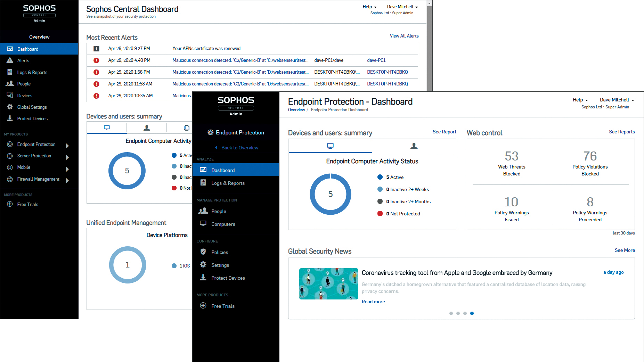Select computer tab in Overview devices summary
This screenshot has height=362, width=644.
pos(107,128)
